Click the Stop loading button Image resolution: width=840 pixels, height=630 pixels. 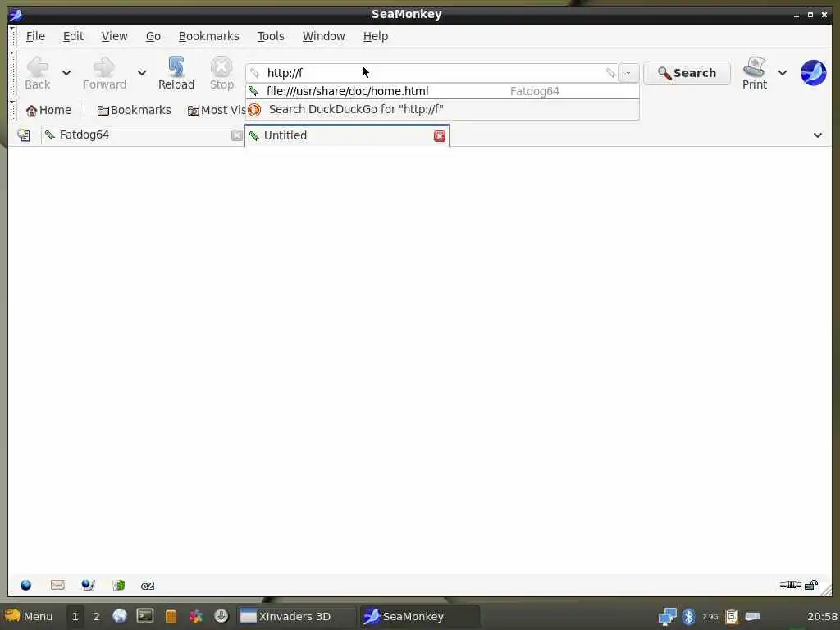tap(221, 73)
